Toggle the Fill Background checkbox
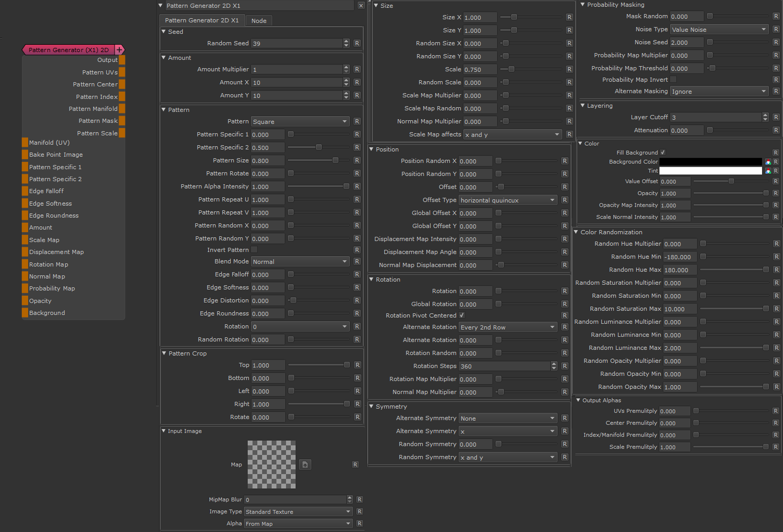The height and width of the screenshot is (532, 783). coord(663,153)
